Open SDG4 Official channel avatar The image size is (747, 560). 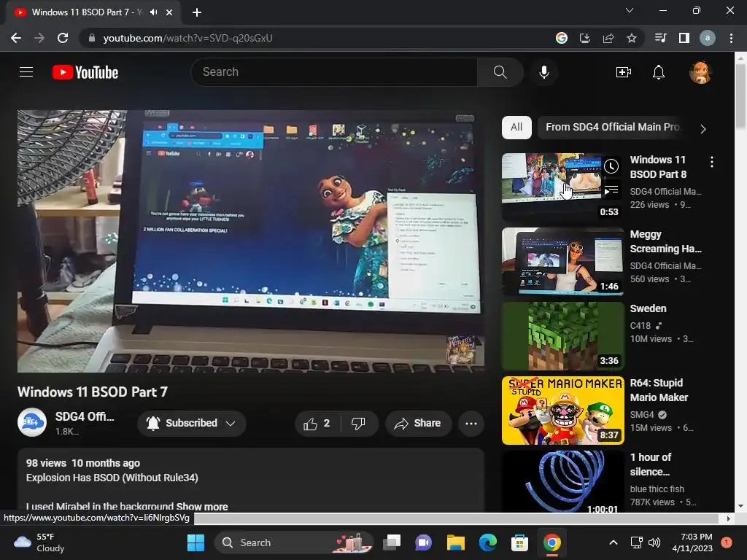(x=32, y=422)
